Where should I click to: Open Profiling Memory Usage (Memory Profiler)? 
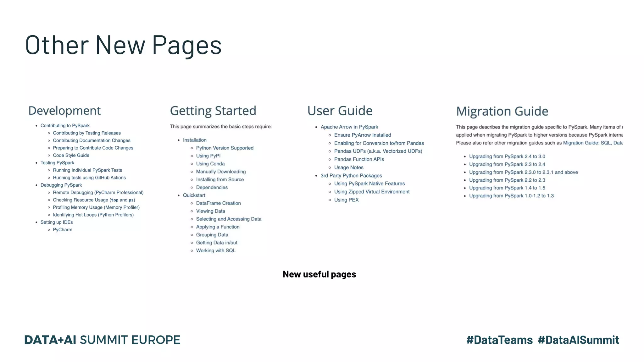[96, 207]
